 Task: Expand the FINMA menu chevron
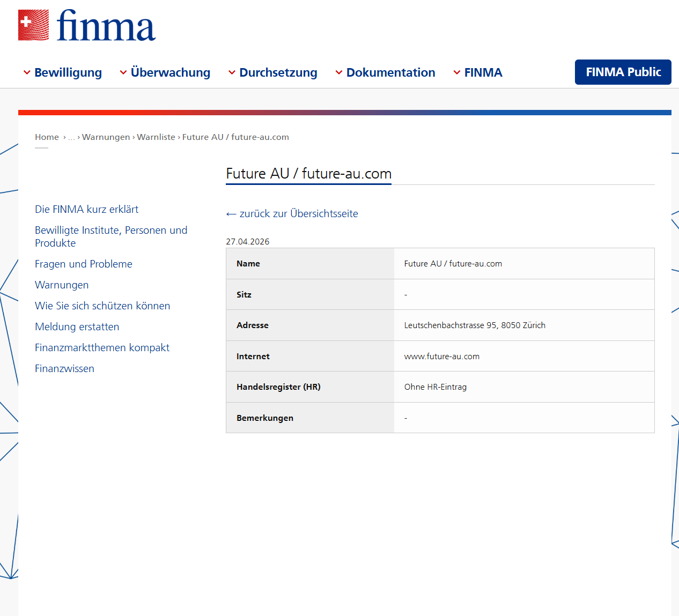tap(457, 72)
